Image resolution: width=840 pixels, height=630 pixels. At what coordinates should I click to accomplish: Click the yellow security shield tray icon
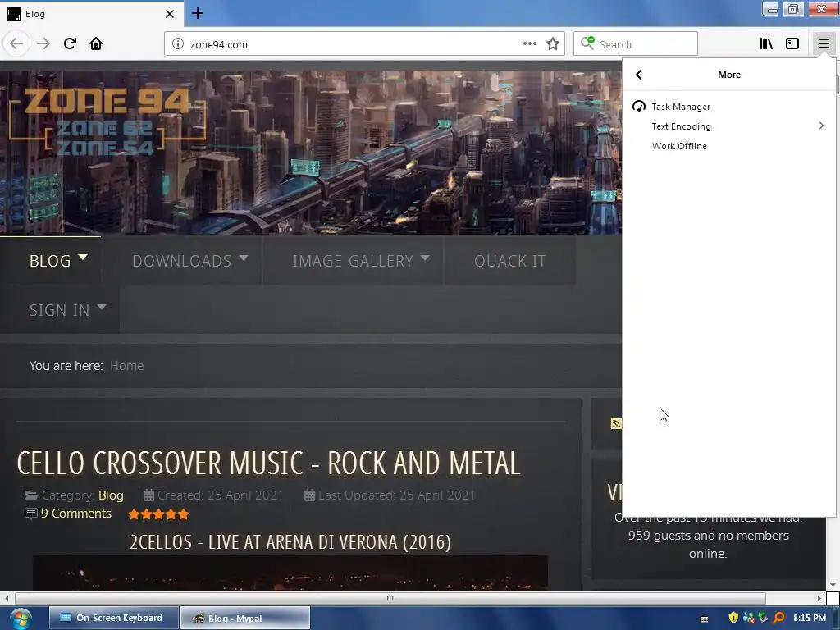click(733, 618)
